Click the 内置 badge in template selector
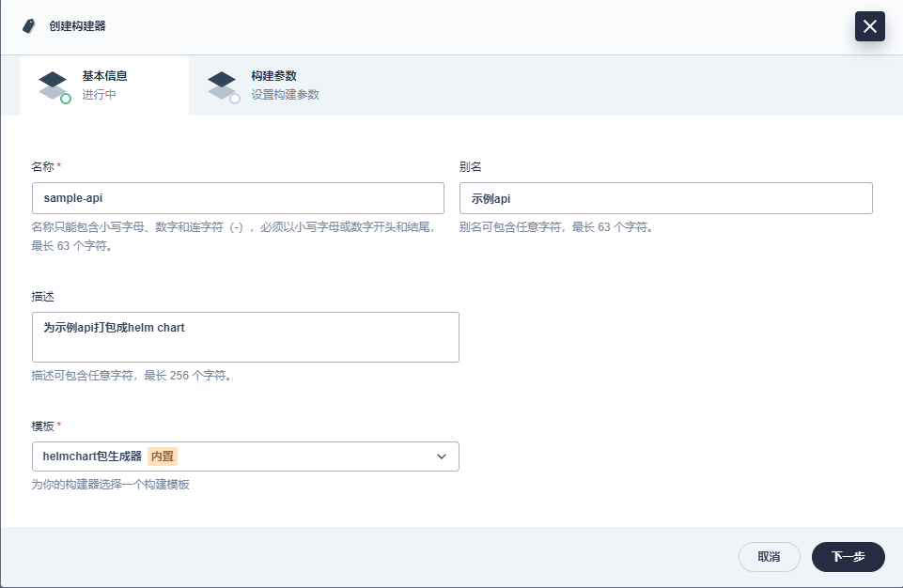The image size is (903, 588). click(163, 456)
